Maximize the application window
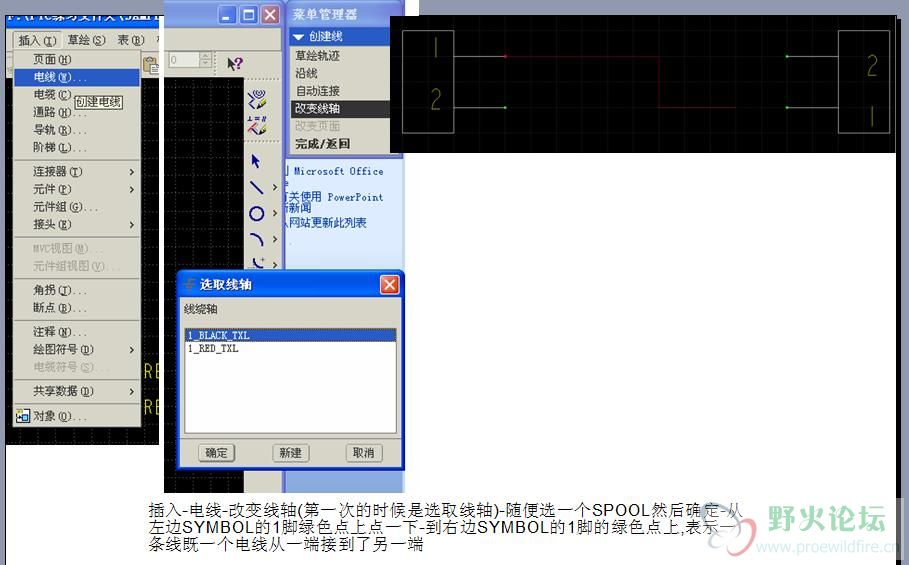Viewport: 909px width, 565px height. coord(249,14)
